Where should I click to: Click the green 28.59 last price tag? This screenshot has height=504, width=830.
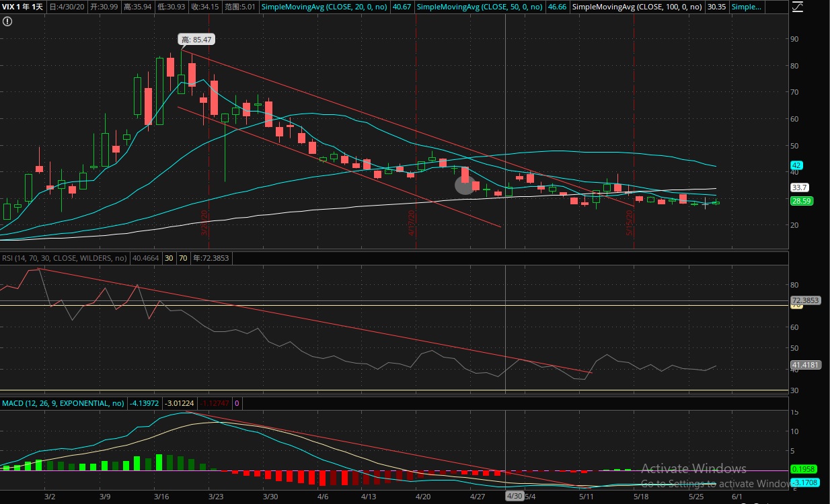point(801,201)
